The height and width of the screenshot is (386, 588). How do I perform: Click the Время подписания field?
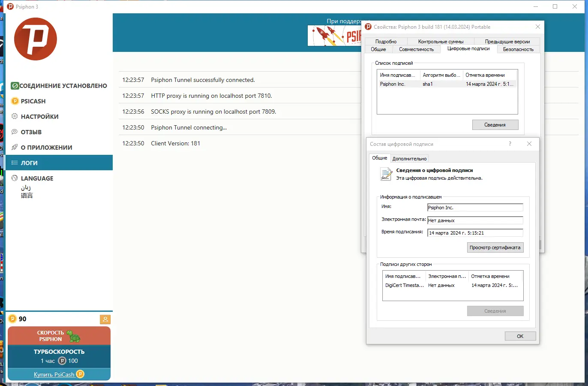click(475, 233)
